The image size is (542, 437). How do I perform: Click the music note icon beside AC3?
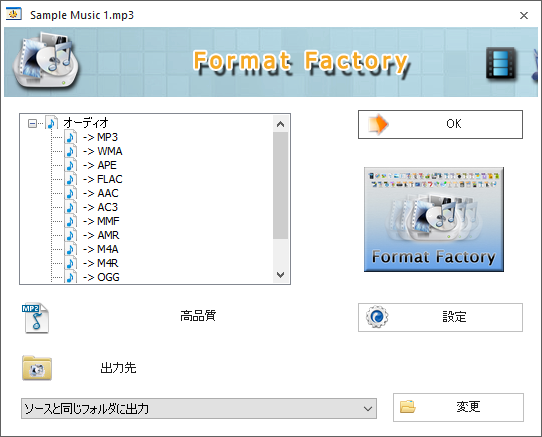coord(71,207)
